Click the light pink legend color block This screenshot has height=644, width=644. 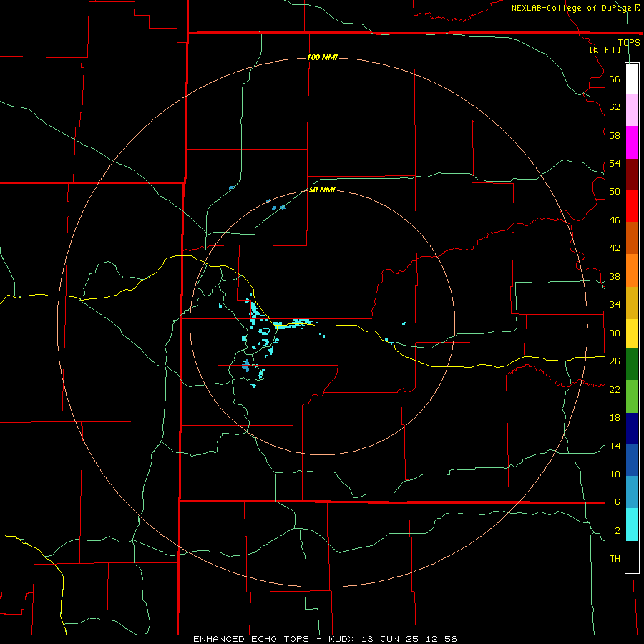(632, 110)
